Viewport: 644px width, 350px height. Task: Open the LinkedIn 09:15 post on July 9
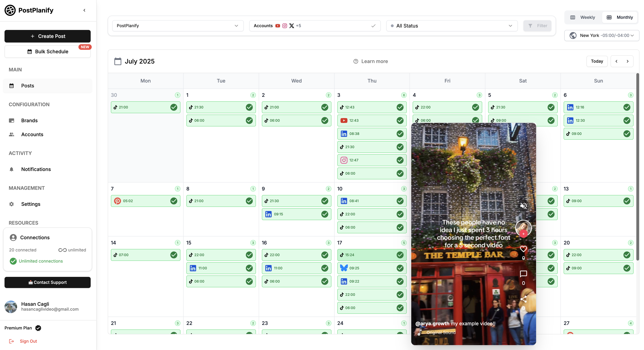[x=297, y=214]
